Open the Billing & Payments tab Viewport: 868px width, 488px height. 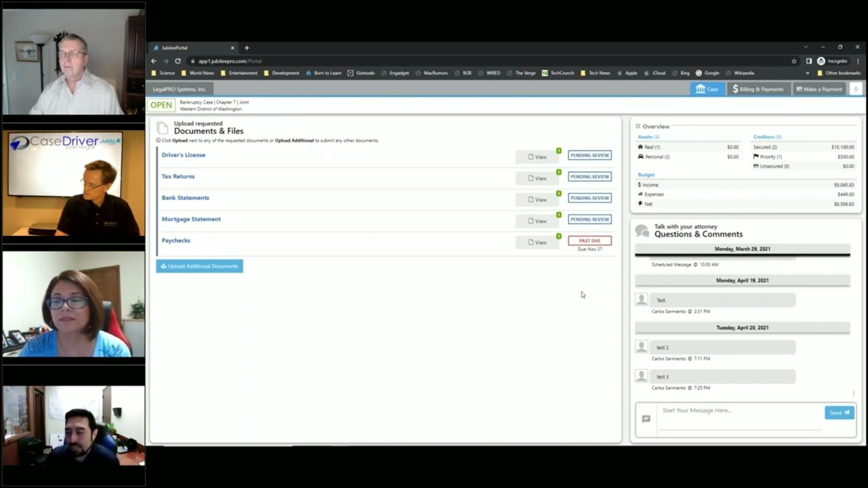click(x=757, y=89)
